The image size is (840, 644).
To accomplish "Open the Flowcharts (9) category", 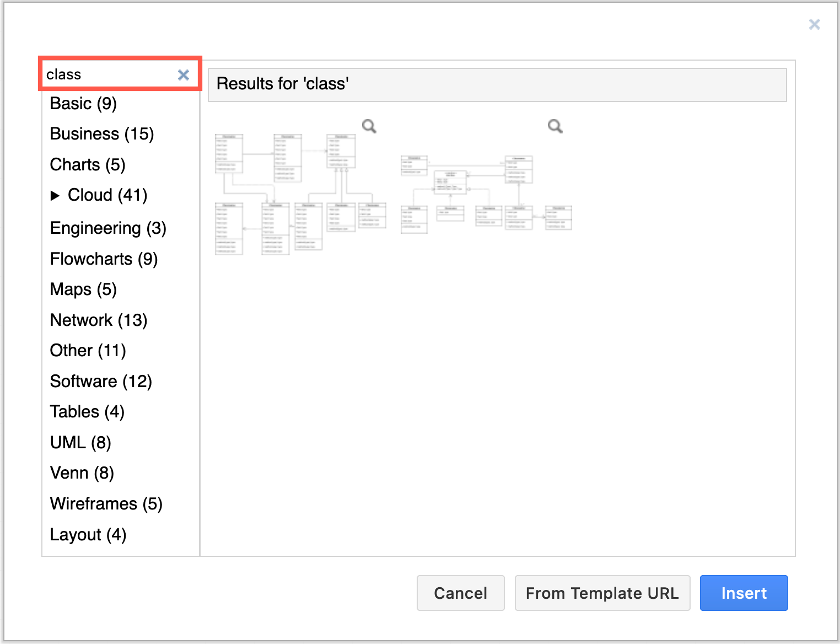I will point(104,259).
